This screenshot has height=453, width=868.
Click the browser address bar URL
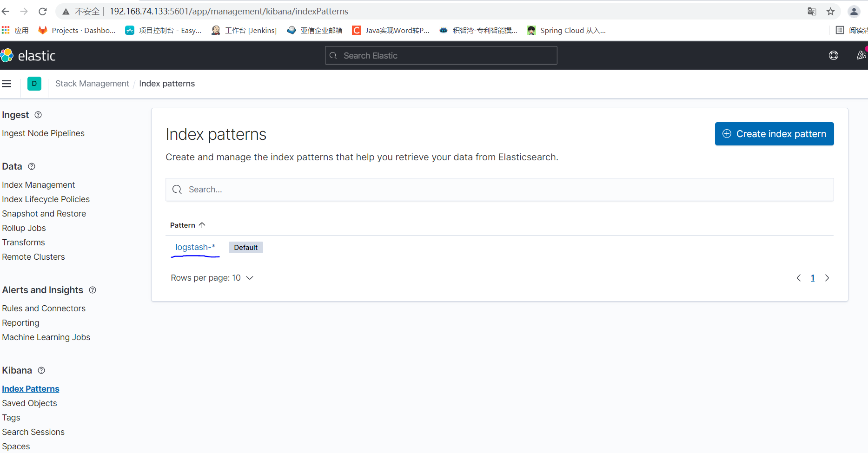229,12
